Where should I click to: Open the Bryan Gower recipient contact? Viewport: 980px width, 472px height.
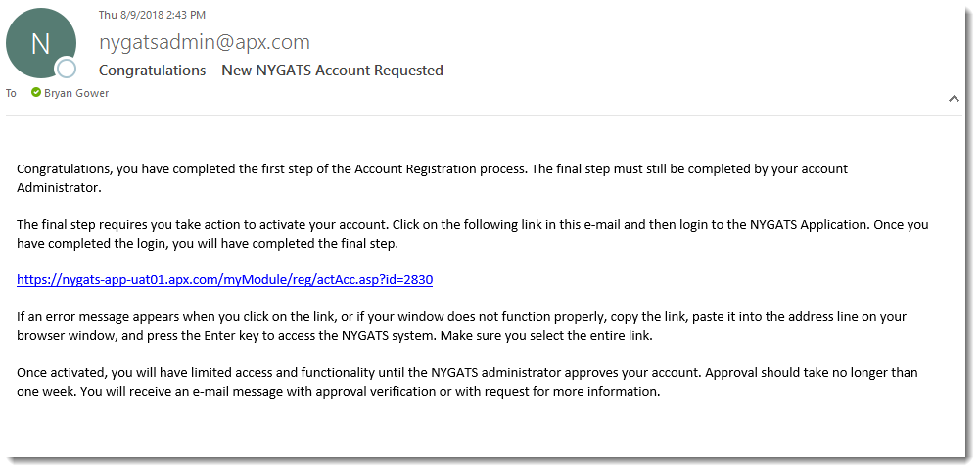(76, 93)
